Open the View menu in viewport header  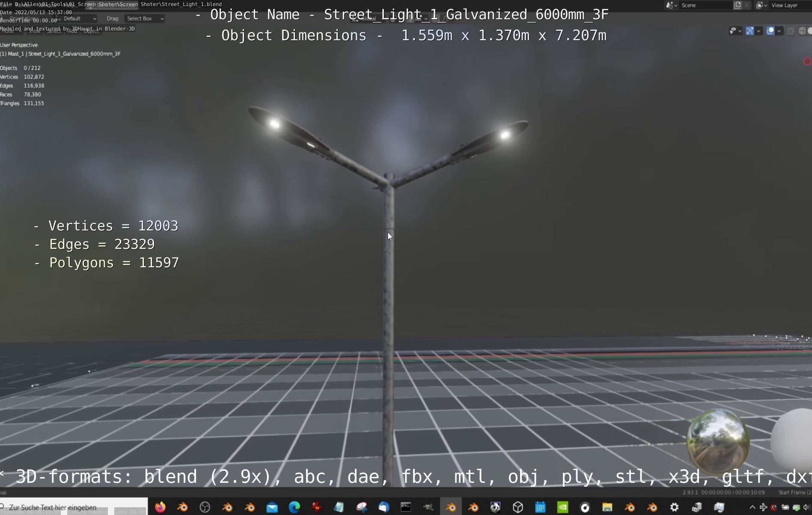tap(34, 31)
